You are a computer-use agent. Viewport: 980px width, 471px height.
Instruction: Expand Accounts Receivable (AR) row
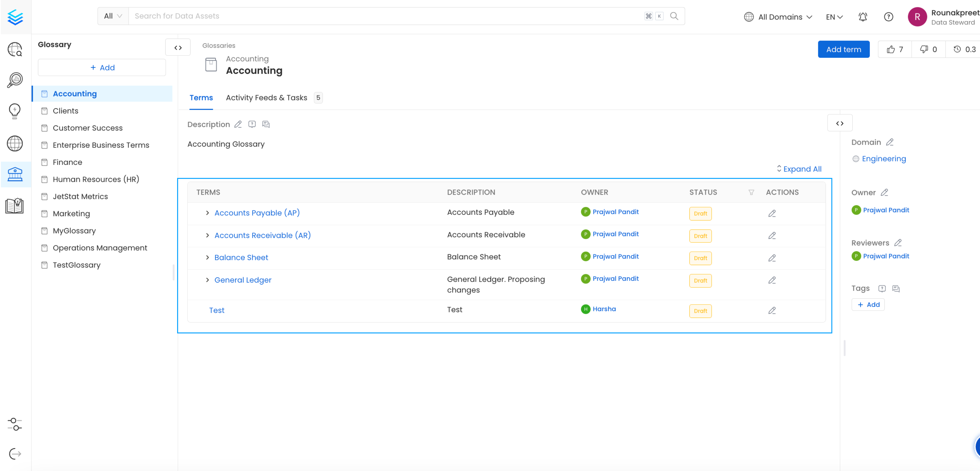point(207,235)
